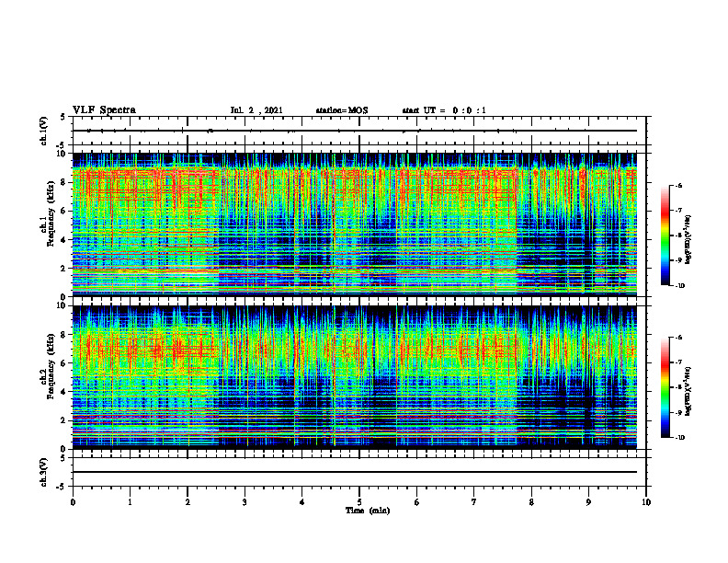Click the ch.3(V) panel "5" volt tick label
Image resolution: width=728 pixels, height=563 pixels.
63,458
